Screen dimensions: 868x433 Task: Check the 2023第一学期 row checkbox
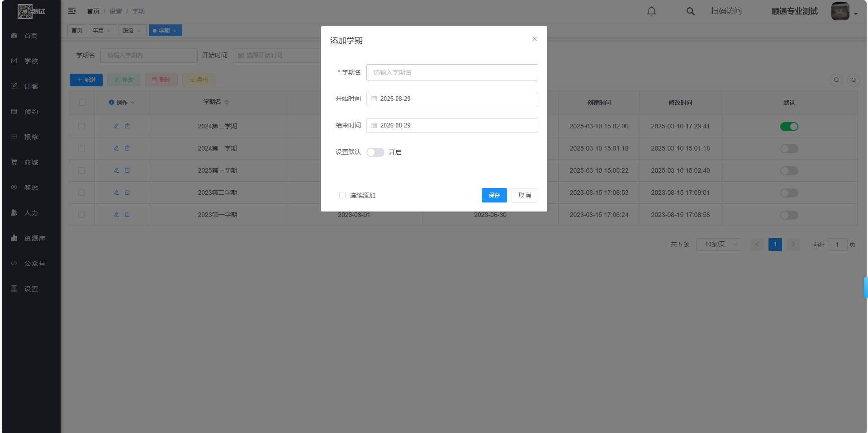(x=81, y=215)
